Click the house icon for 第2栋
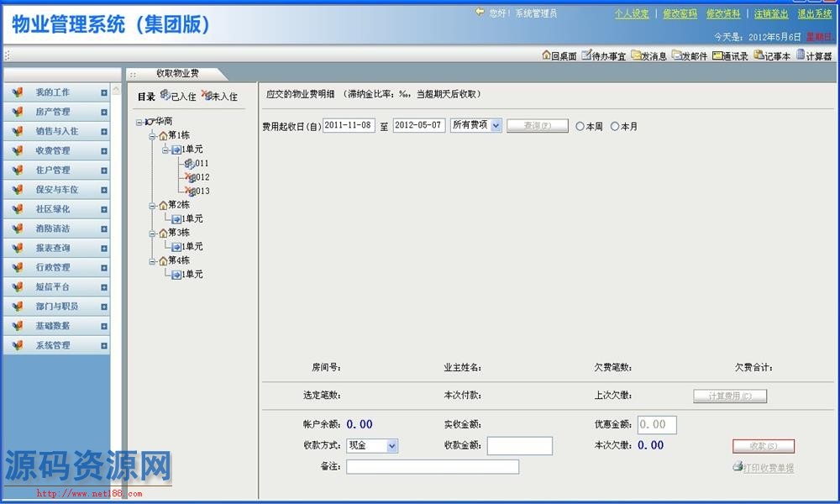 pyautogui.click(x=164, y=205)
